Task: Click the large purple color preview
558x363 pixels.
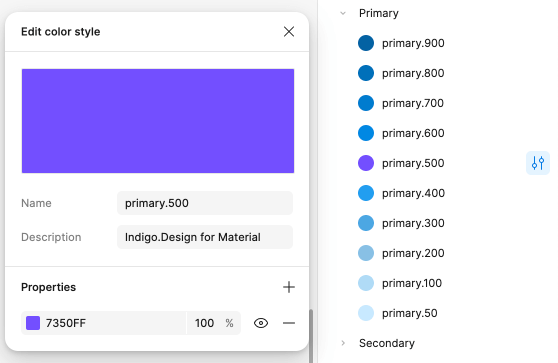Action: coord(158,121)
